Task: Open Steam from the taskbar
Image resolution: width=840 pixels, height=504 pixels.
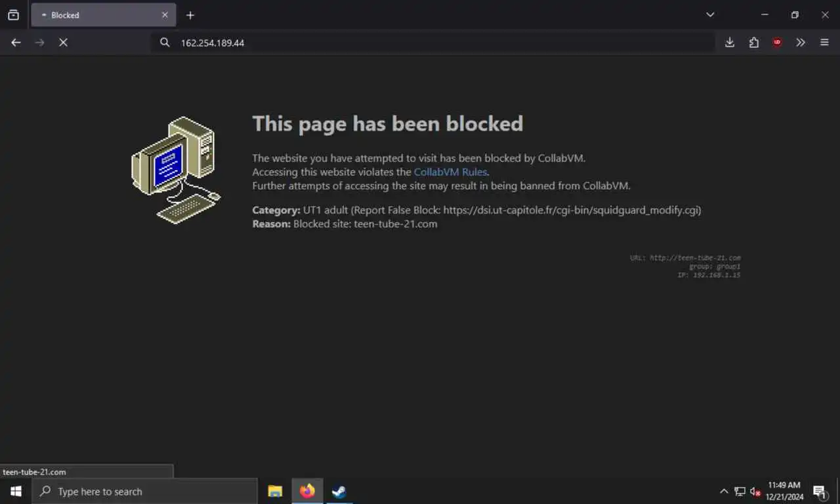Action: (339, 492)
